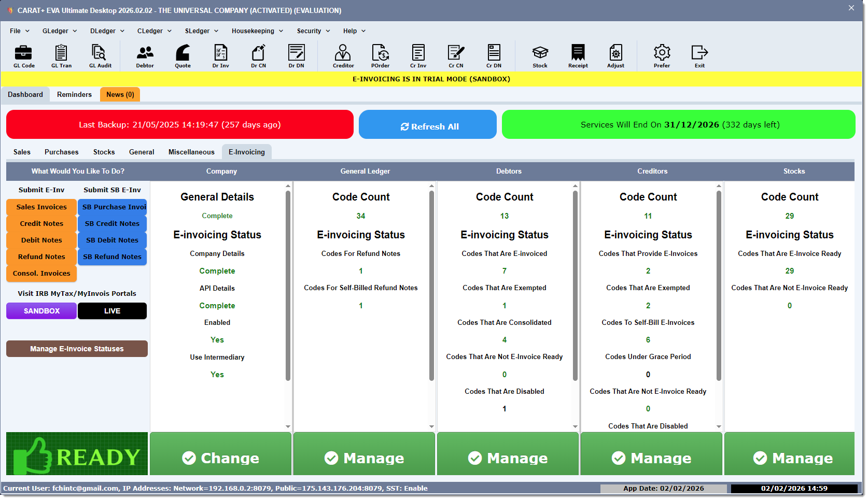Viewport: 868px width, 500px height.
Task: Open the Security dropdown menu
Action: (x=313, y=31)
